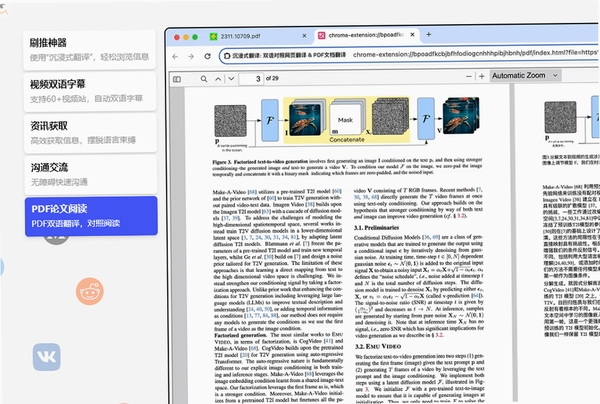
Task: Switch to the 2311.10709.pdf browser tab
Action: pyautogui.click(x=240, y=36)
